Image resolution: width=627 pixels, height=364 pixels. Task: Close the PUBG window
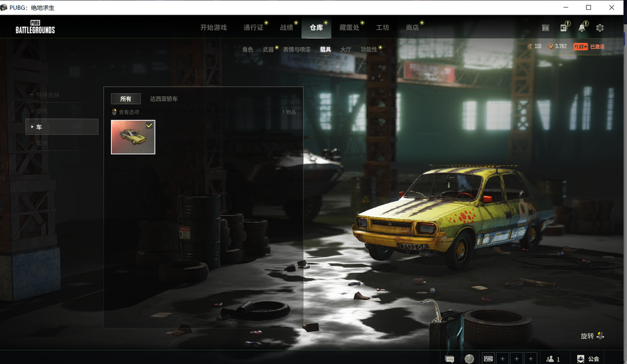coord(611,7)
